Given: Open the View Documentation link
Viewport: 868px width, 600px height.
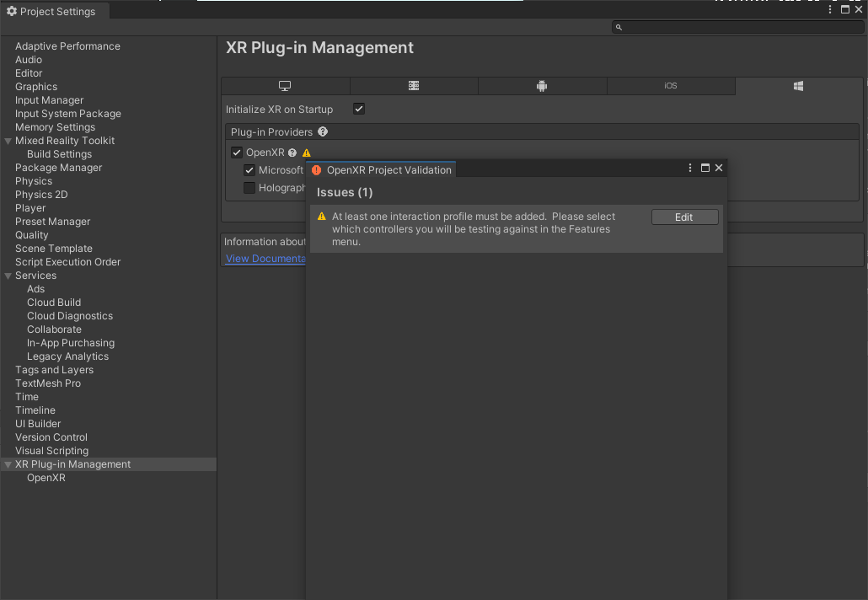Looking at the screenshot, I should [x=265, y=259].
